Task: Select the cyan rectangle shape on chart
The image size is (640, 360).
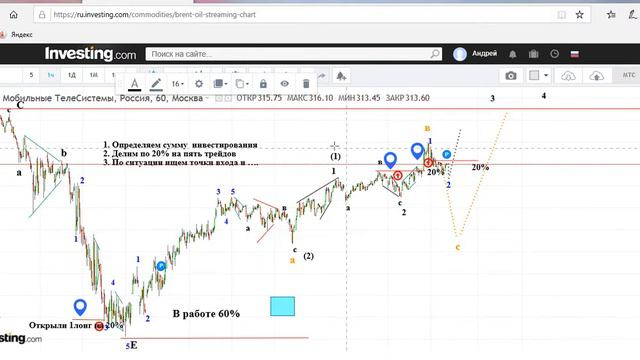Action: coord(282,306)
